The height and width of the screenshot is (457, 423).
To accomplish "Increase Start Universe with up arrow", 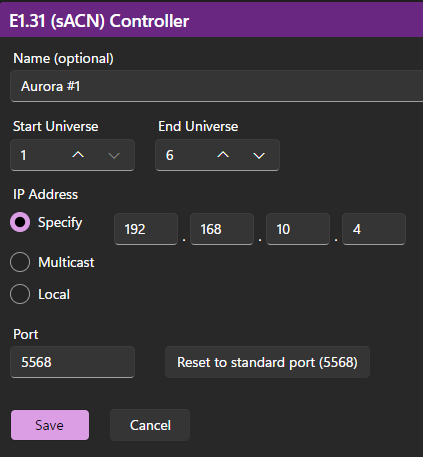I will [x=78, y=155].
